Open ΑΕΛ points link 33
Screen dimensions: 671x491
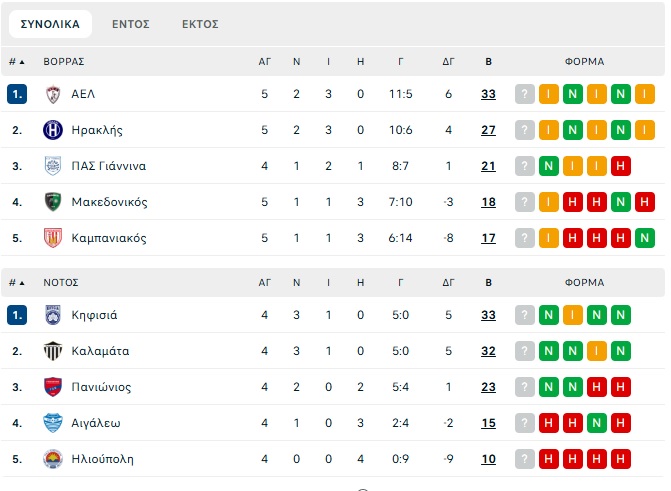[488, 94]
